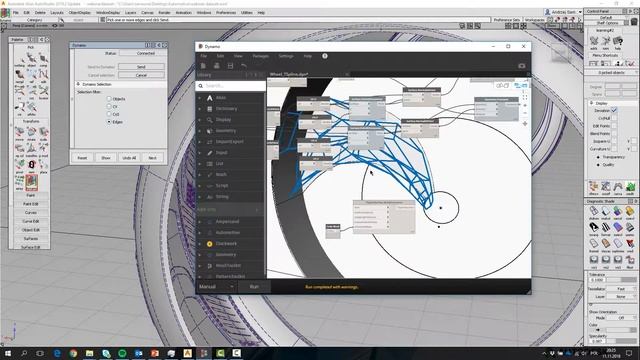This screenshot has height=360, width=640.
Task: Click the pan icon on the Dynamo canvas
Action: click(x=525, y=123)
